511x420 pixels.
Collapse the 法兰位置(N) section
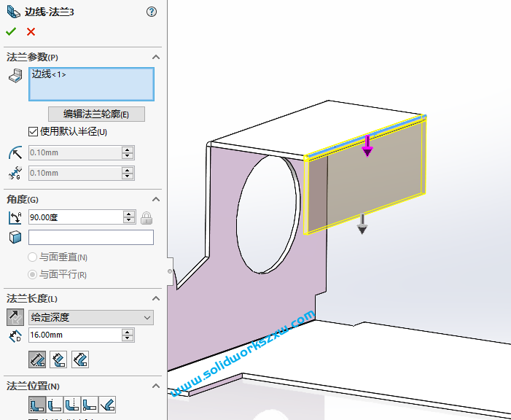(x=156, y=386)
